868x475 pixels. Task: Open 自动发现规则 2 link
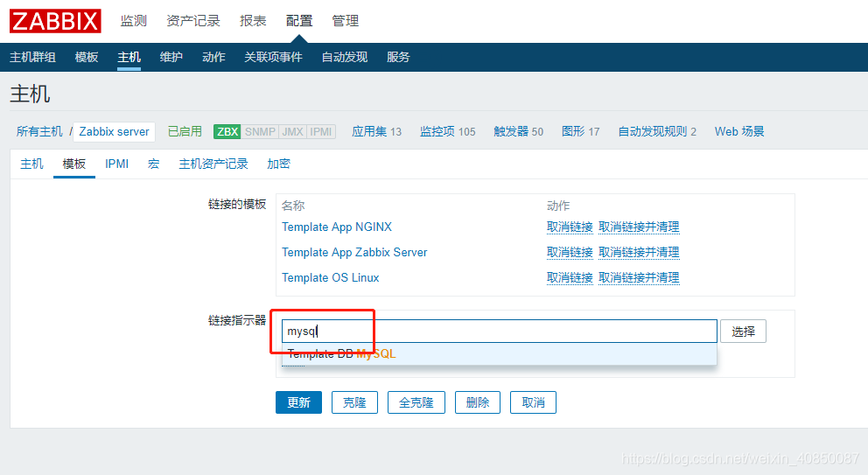click(x=657, y=131)
